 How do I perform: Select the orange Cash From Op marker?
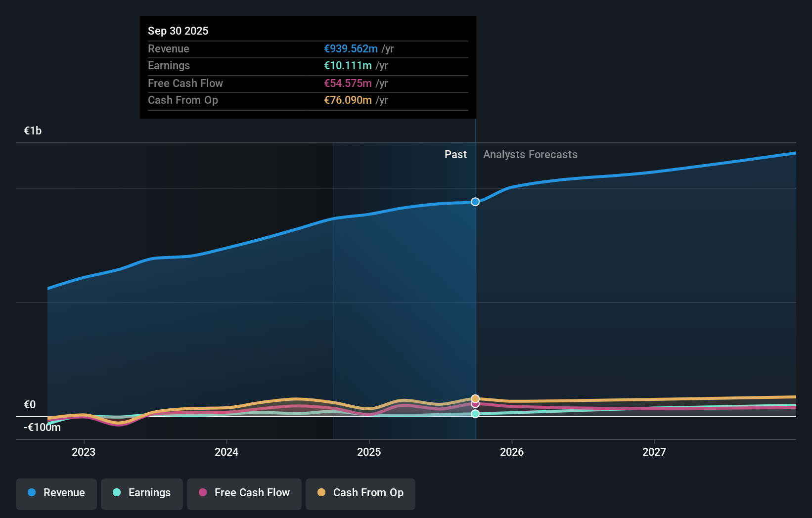475,398
